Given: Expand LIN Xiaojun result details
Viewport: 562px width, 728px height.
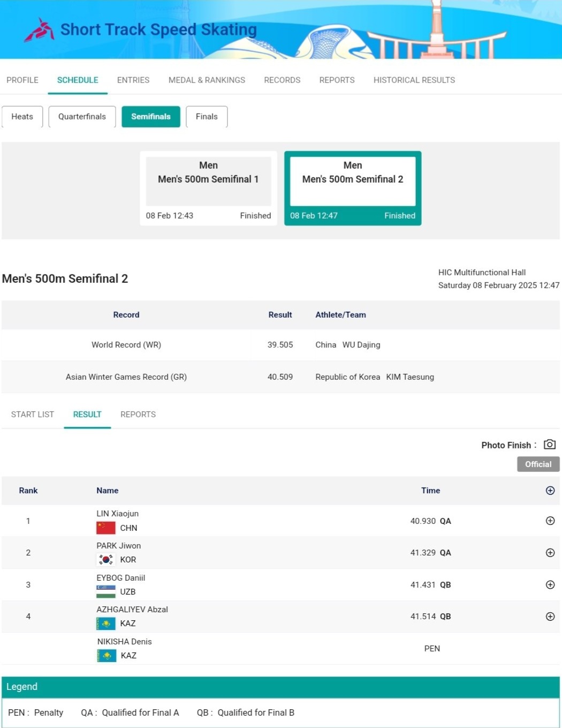Looking at the screenshot, I should 550,521.
